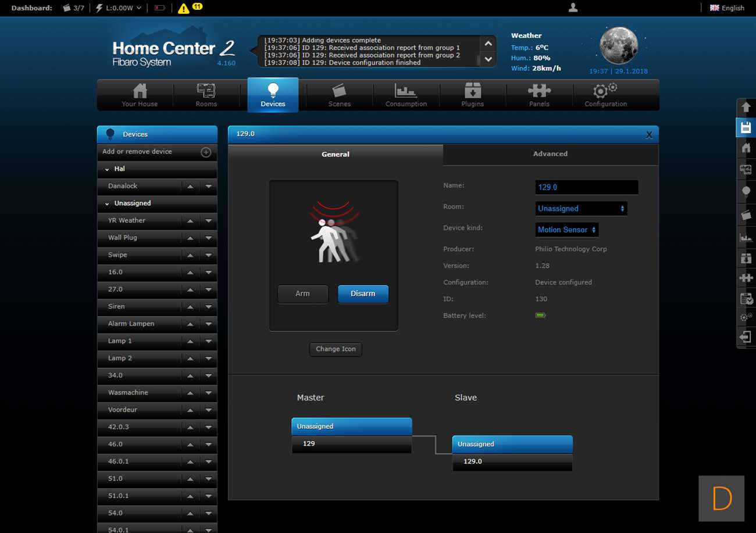This screenshot has width=756, height=533.
Task: Click the Change Icon button
Action: pos(336,349)
